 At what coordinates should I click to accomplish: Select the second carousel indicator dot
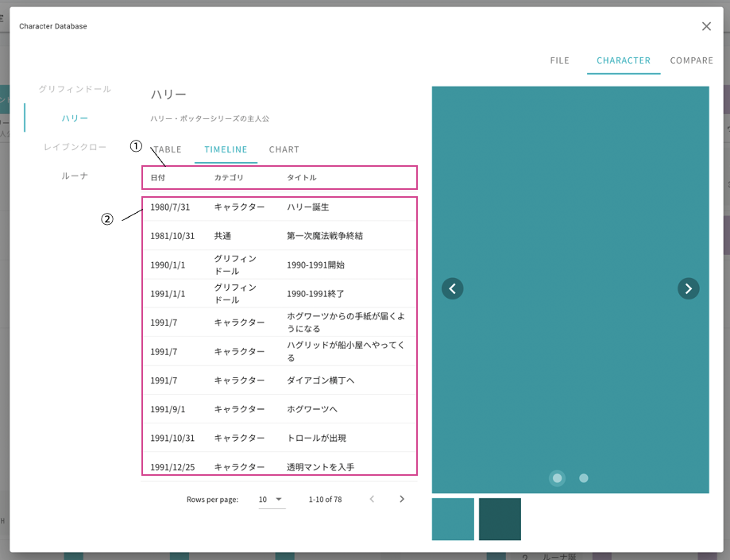pos(583,478)
